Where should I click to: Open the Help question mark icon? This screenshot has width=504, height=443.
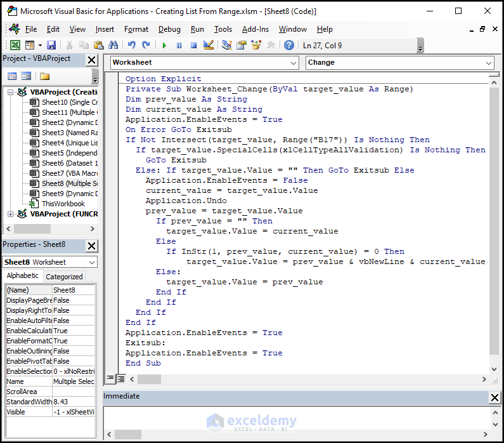tap(289, 45)
